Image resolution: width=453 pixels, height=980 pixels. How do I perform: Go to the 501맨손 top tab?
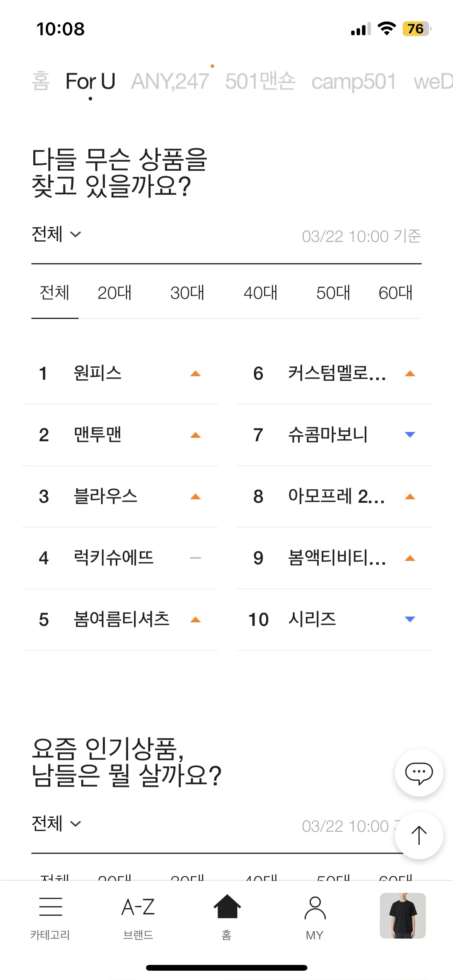[x=260, y=81]
